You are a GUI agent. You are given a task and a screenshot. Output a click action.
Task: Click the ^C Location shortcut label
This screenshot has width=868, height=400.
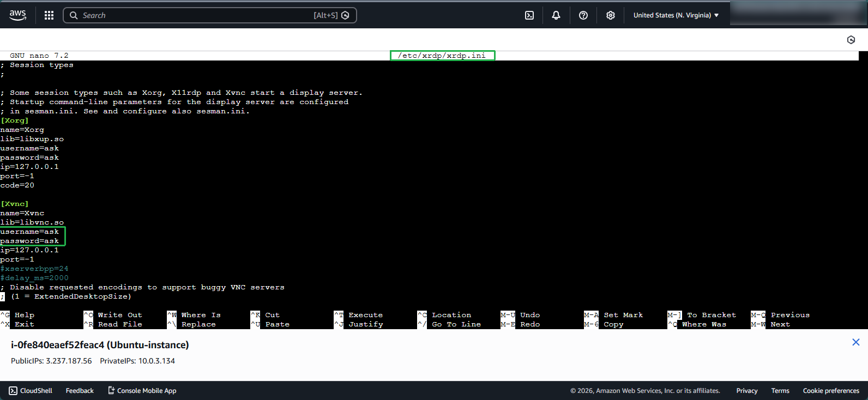point(444,315)
